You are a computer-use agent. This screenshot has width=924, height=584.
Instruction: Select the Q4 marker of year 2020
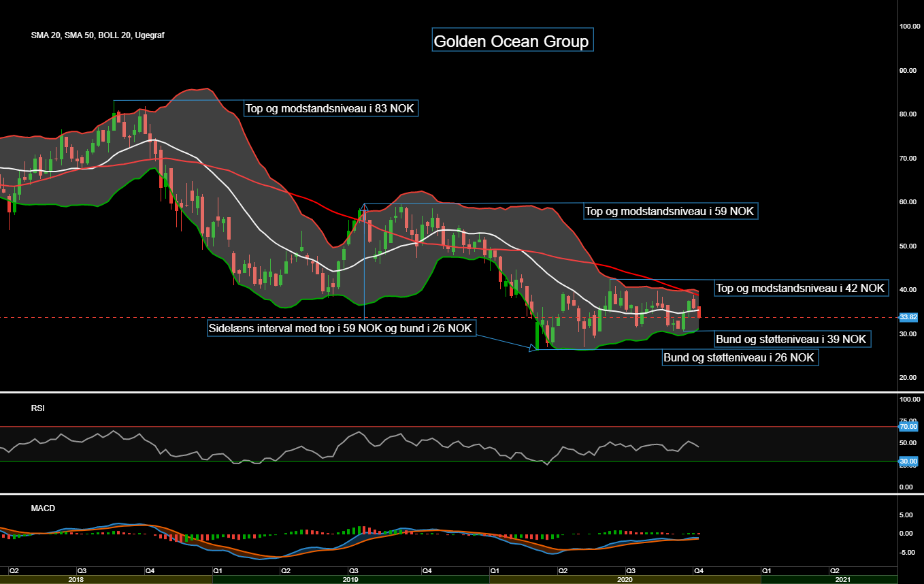pyautogui.click(x=698, y=570)
